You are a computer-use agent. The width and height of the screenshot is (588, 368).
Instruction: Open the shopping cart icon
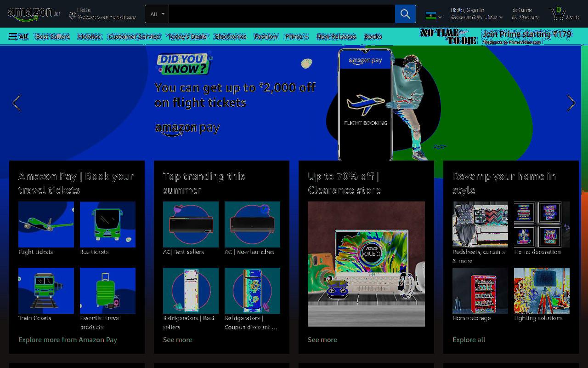(x=565, y=14)
